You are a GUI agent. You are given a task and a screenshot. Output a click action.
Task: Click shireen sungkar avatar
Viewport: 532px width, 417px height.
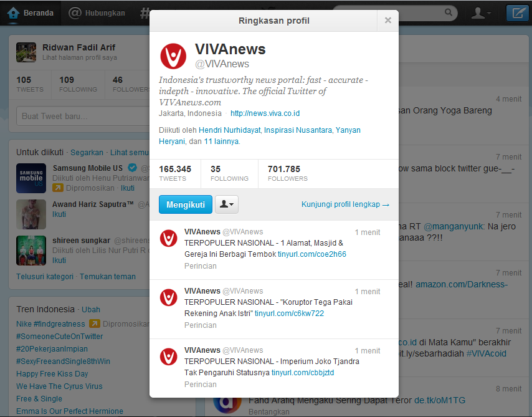[31, 251]
